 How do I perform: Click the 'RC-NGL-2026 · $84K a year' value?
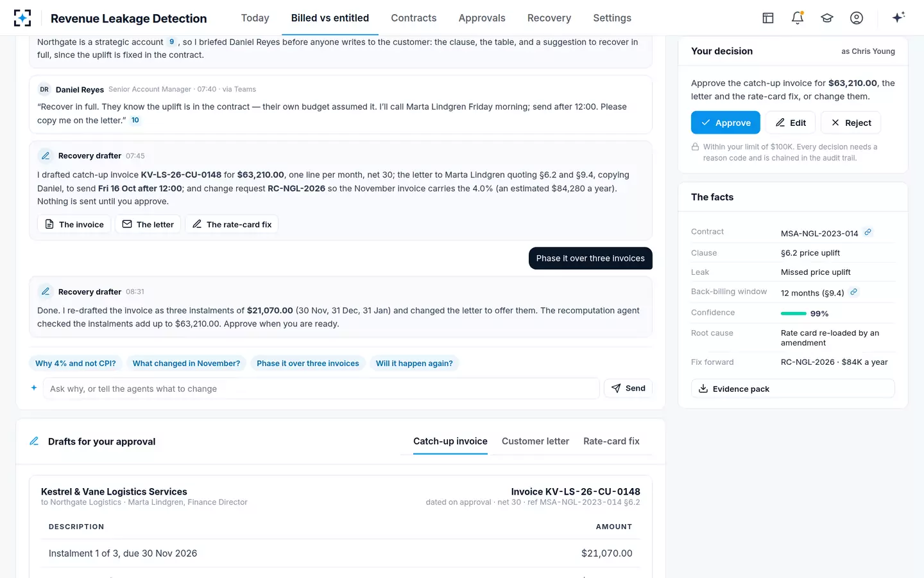tap(834, 362)
